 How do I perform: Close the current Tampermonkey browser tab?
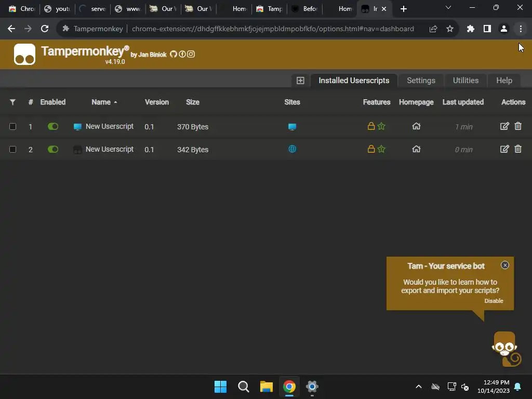(x=384, y=9)
